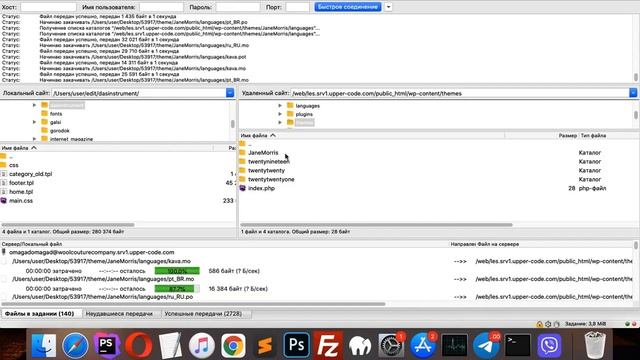Screen dimensions: 640x360
Task: Click the Файл на сервере queue header
Action: (498, 244)
